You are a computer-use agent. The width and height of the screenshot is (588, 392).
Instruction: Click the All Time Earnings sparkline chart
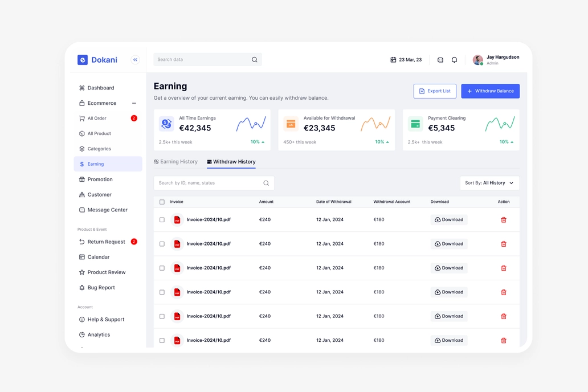251,124
